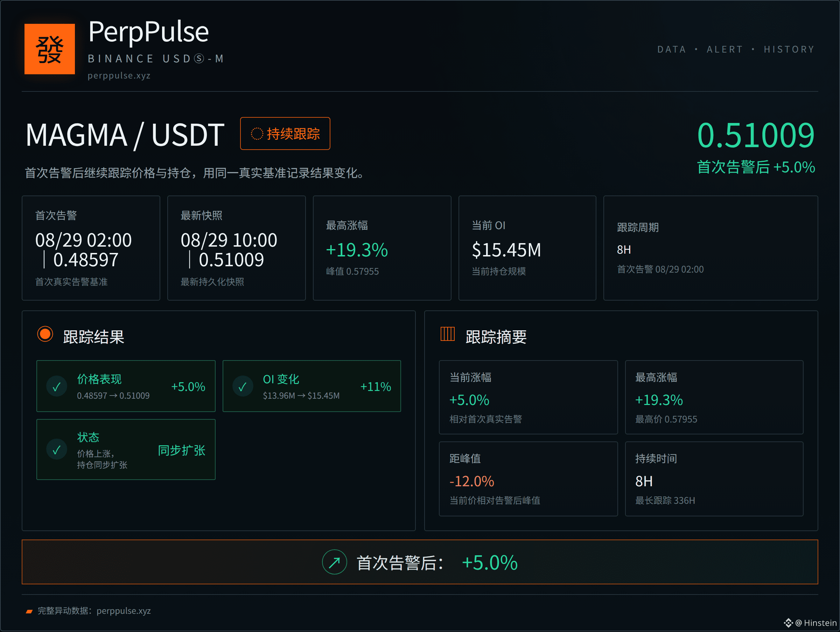Open the perppulse.xyz link under the title
This screenshot has width=840, height=632.
click(119, 76)
